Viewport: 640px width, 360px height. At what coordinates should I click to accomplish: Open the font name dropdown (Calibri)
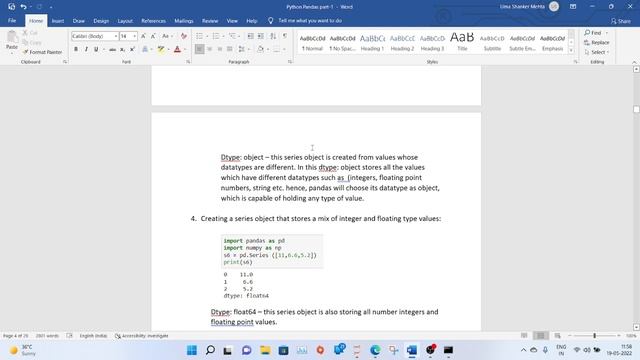(x=116, y=36)
